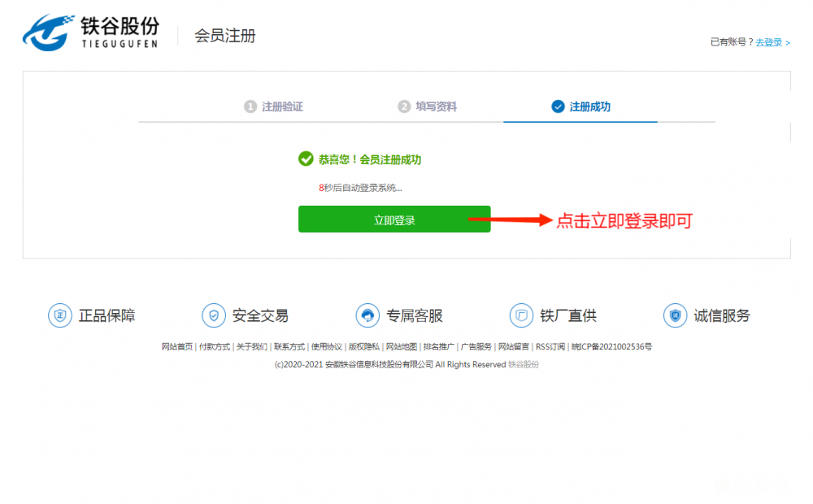Go to 关于我们 in the footer
Image resolution: width=813 pixels, height=504 pixels.
click(x=252, y=346)
